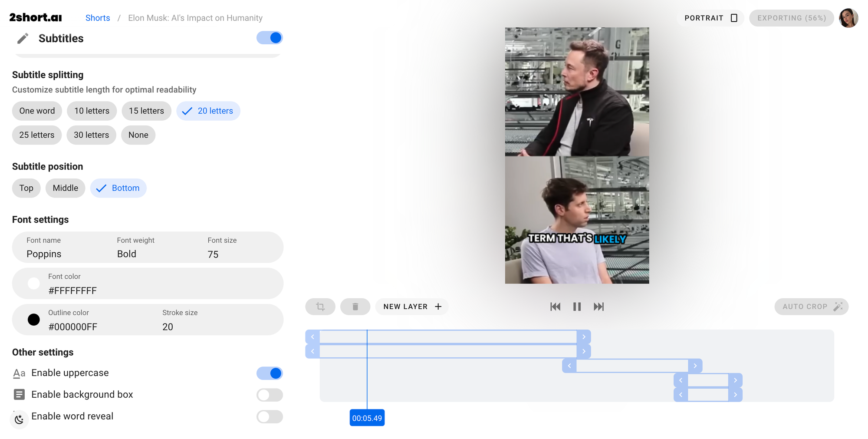Click the fourth layer's right handle arrow
Image resolution: width=868 pixels, height=439 pixels.
pos(735,380)
